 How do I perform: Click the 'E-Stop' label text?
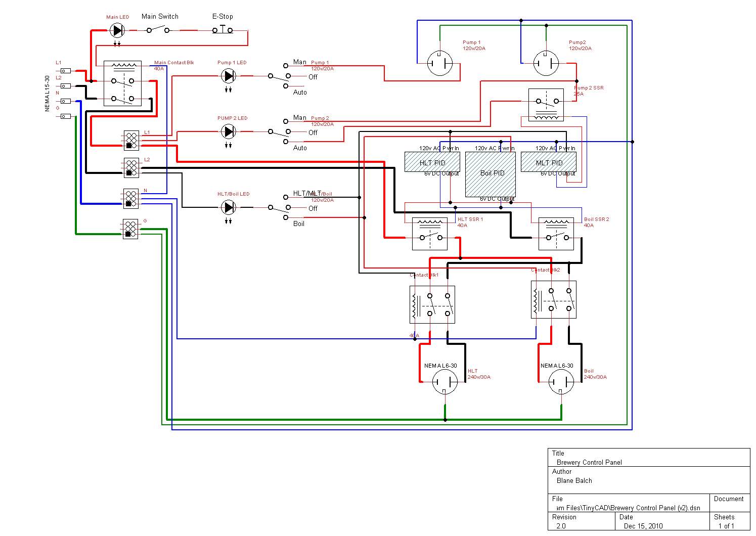(223, 16)
